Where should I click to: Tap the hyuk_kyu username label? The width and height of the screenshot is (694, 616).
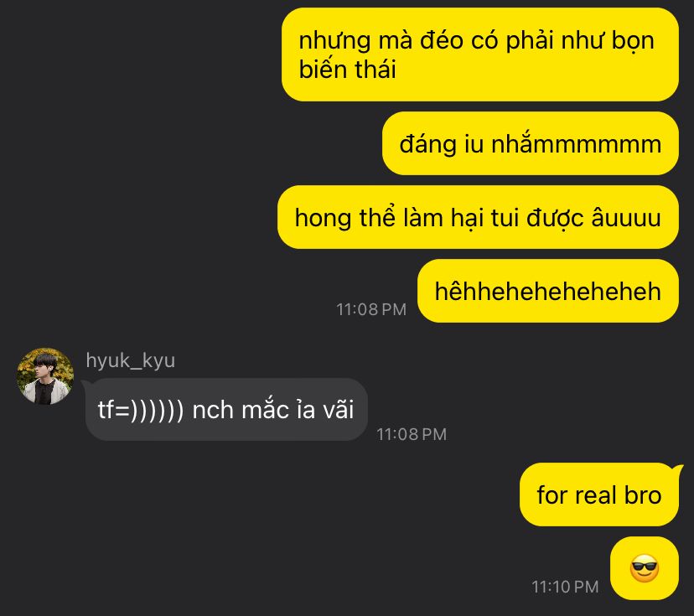click(131, 360)
